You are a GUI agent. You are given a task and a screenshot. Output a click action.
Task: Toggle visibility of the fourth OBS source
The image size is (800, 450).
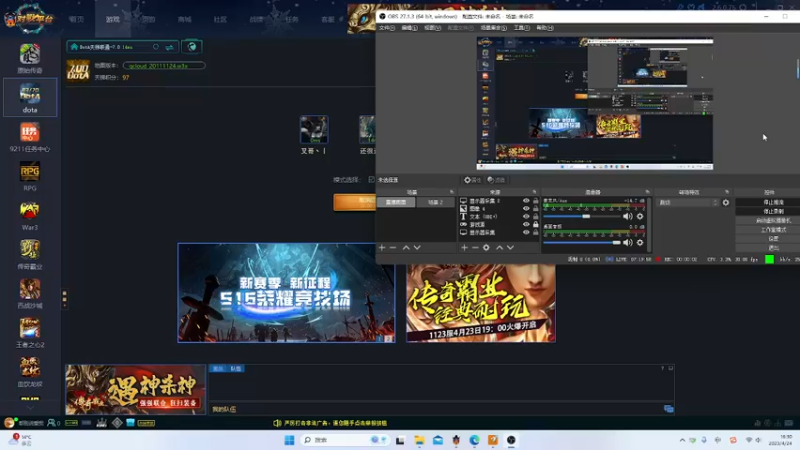click(x=526, y=224)
